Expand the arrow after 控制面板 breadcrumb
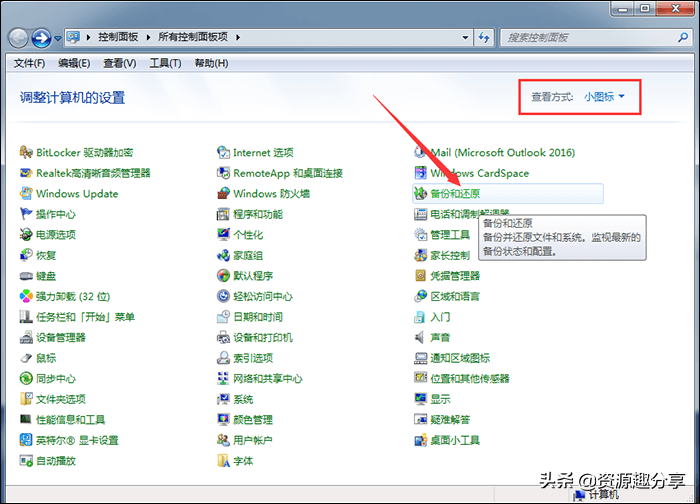 [148, 37]
